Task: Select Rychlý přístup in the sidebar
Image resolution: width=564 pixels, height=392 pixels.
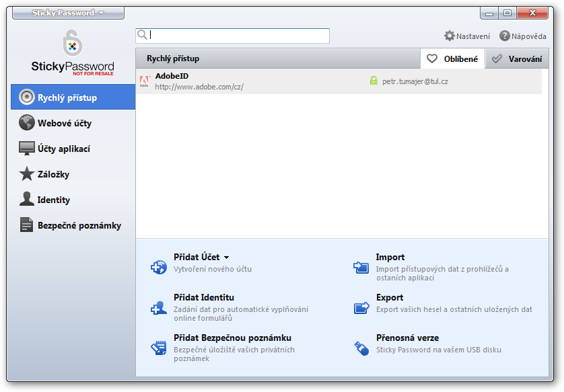Action: pyautogui.click(x=73, y=97)
